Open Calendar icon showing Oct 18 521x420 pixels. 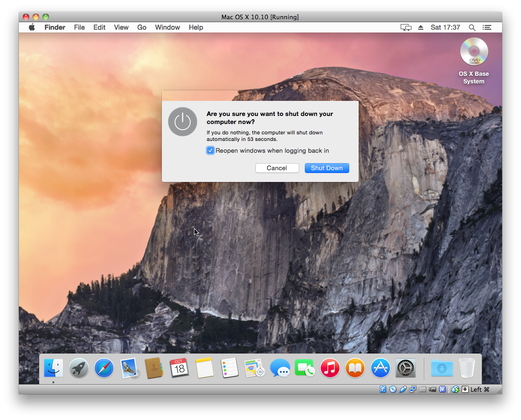[179, 368]
